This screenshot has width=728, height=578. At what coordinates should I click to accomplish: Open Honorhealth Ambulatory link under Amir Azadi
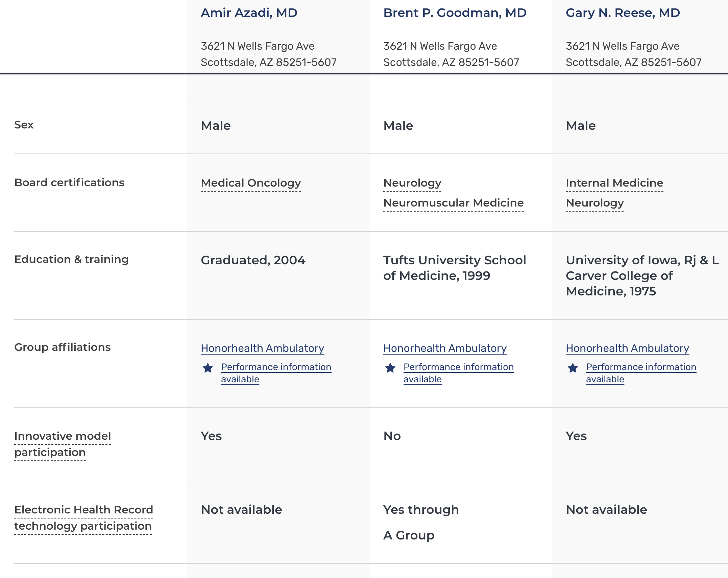point(263,348)
